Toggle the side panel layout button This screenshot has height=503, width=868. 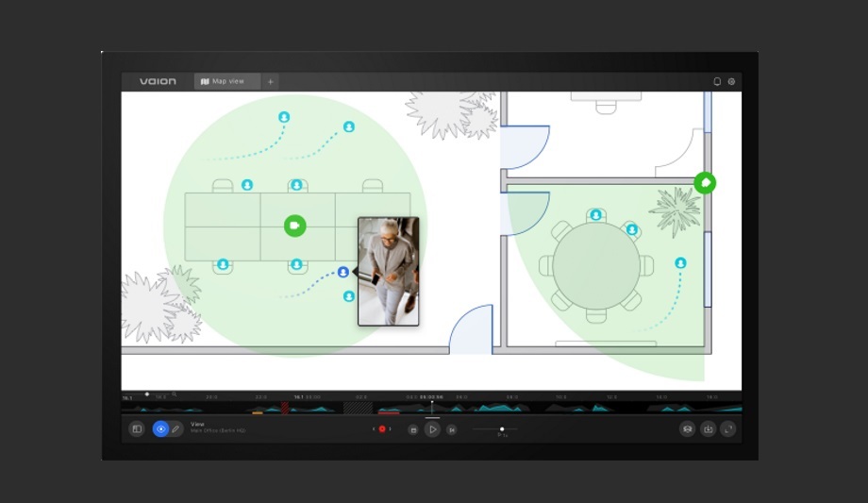(x=137, y=428)
